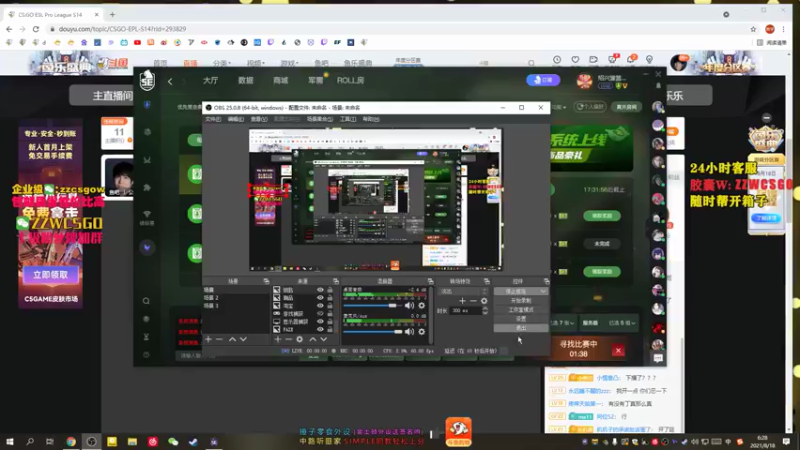The width and height of the screenshot is (800, 450).
Task: Expand the arrow on the 停止推流 button
Action: click(543, 291)
